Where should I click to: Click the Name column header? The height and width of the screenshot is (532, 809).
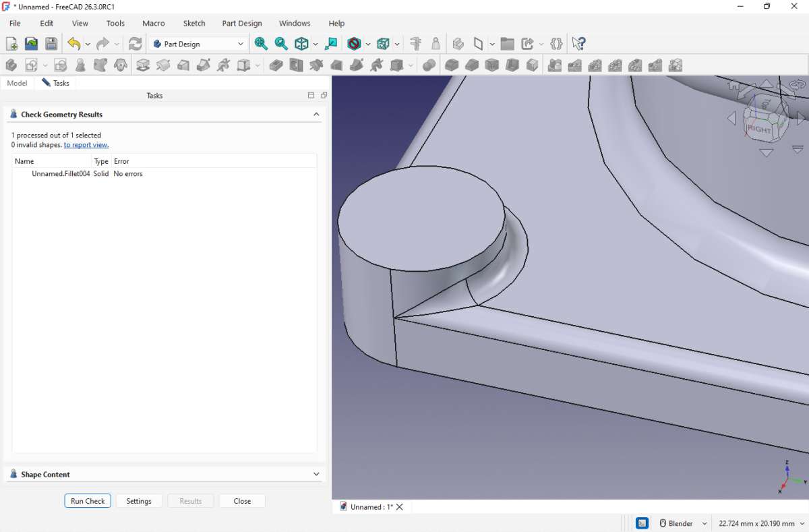tap(52, 161)
